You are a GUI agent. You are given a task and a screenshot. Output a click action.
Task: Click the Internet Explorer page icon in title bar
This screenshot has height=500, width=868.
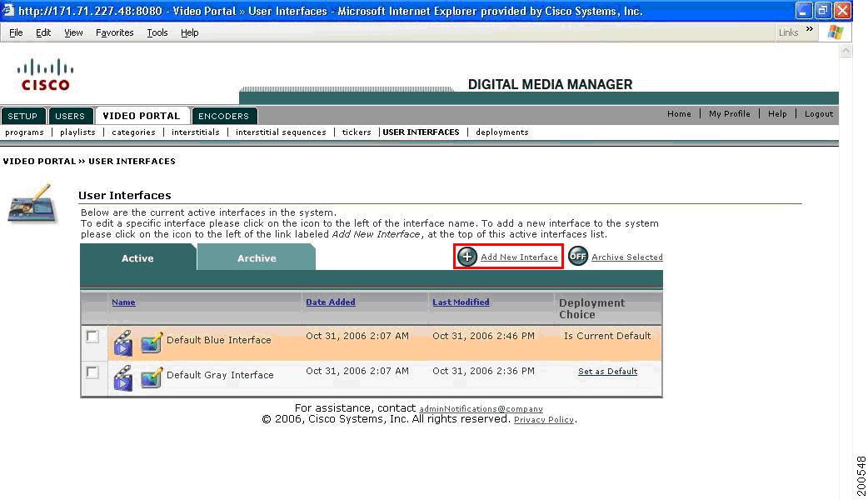pos(8,11)
